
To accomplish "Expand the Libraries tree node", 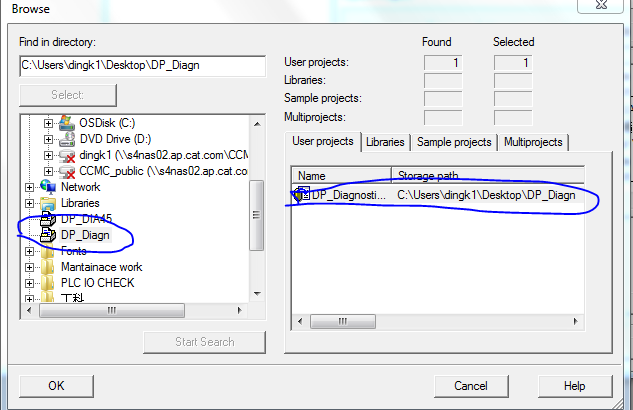I will coord(29,203).
